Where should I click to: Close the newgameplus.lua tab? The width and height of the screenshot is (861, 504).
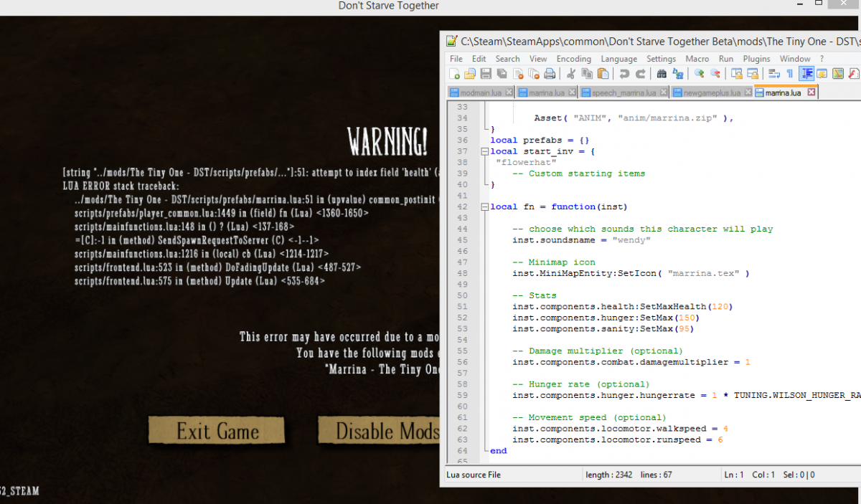[747, 92]
